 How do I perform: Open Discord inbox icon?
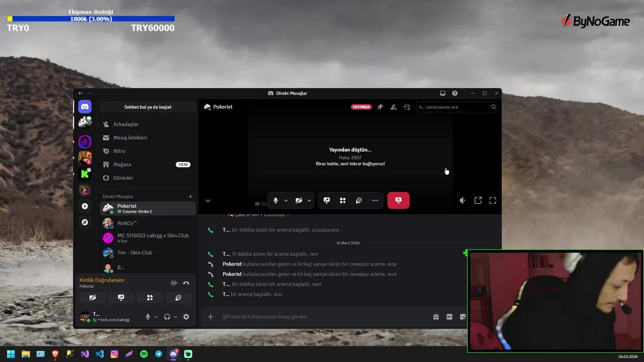(x=443, y=94)
